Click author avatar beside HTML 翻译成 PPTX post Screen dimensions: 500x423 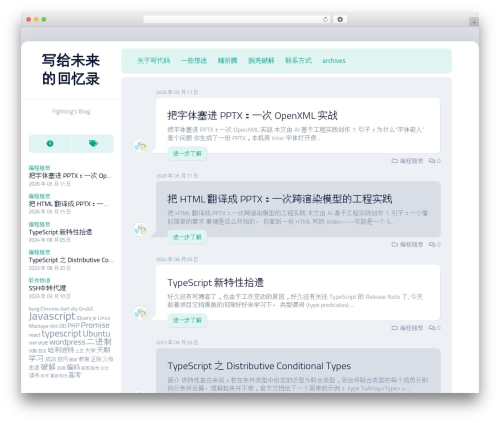[x=141, y=230]
